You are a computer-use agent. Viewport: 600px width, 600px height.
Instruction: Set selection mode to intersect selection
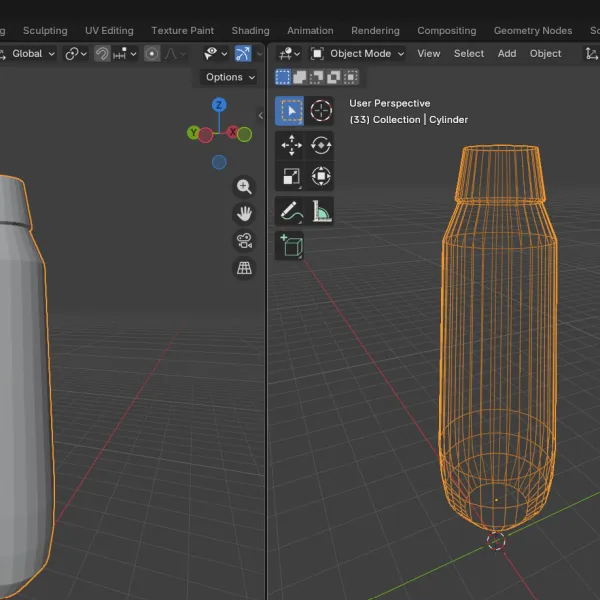351,77
